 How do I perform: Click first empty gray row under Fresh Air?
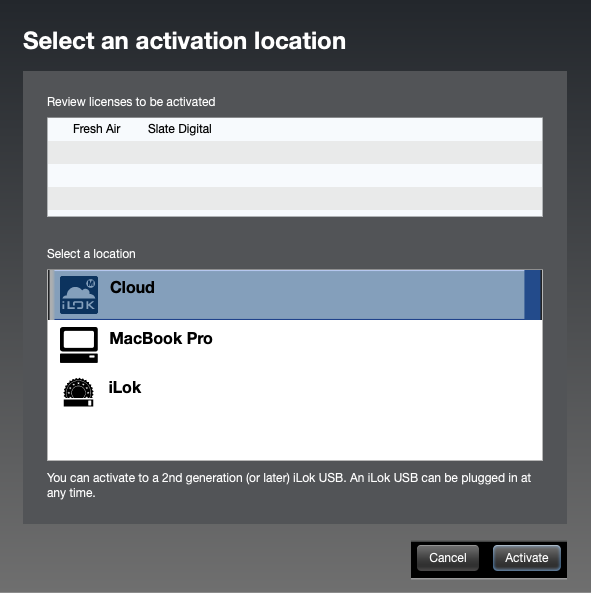tap(295, 152)
